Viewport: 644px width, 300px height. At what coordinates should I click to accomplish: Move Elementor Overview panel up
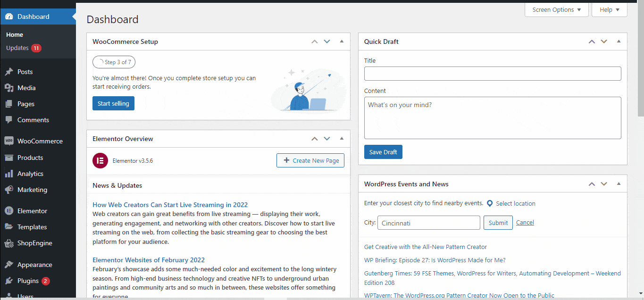point(315,139)
